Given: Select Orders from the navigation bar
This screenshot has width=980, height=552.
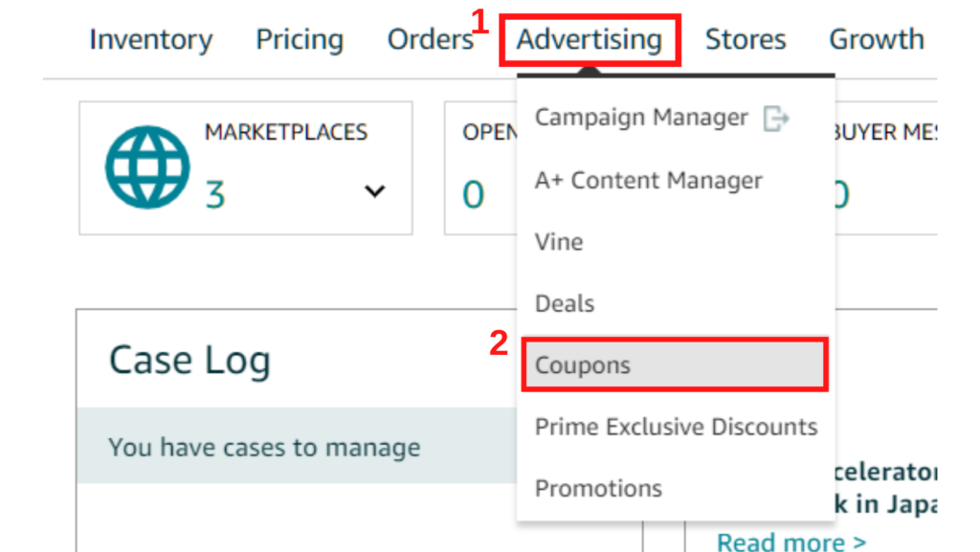Looking at the screenshot, I should [429, 39].
